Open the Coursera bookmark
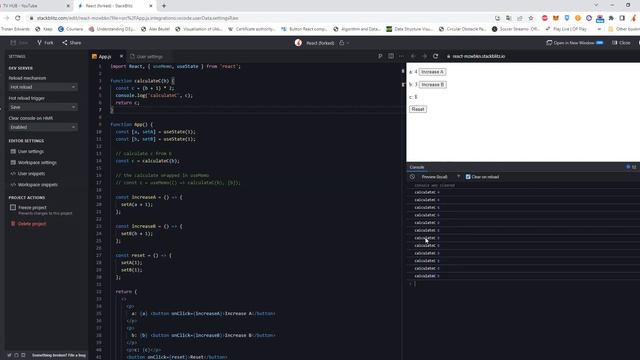640x360 pixels. pyautogui.click(x=71, y=29)
